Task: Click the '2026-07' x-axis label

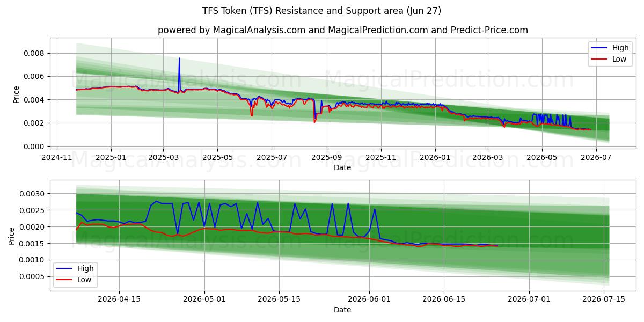Action: (x=596, y=158)
